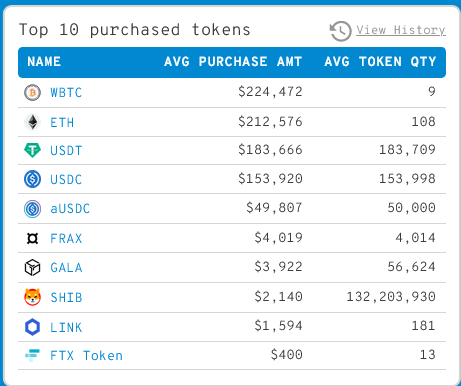Click the WBTC bitcoin coin icon

click(32, 92)
